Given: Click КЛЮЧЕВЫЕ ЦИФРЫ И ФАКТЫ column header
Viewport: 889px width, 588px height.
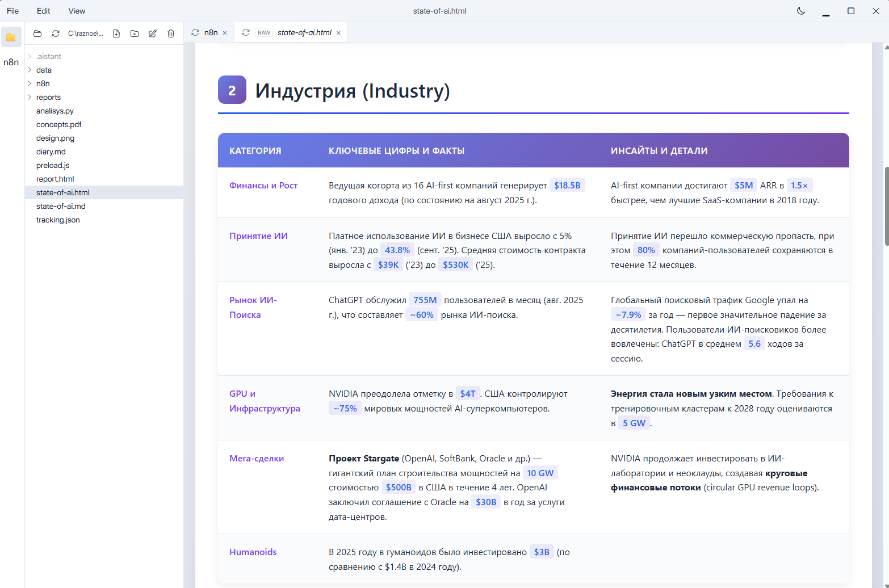Looking at the screenshot, I should [397, 150].
